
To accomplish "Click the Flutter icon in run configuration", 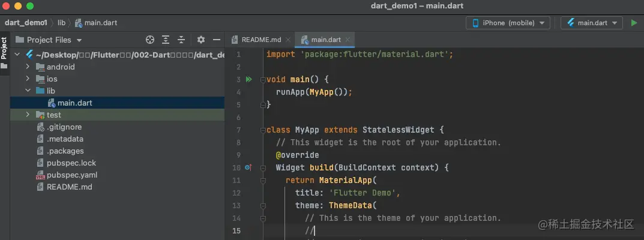I will click(x=571, y=23).
